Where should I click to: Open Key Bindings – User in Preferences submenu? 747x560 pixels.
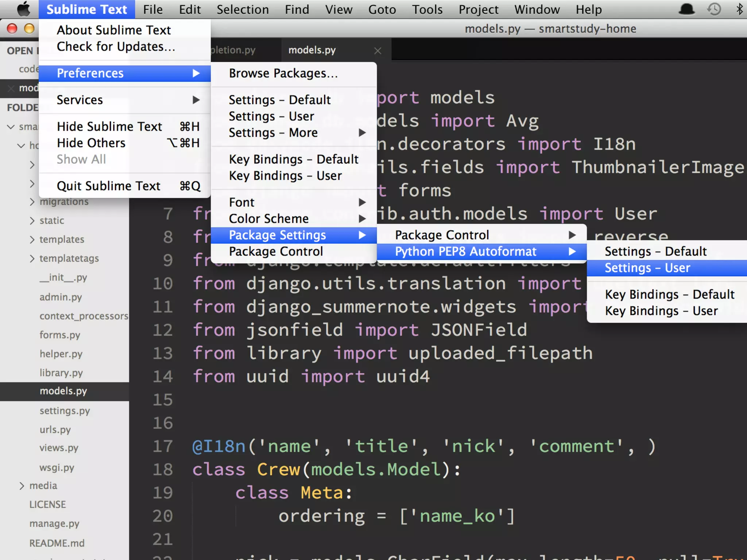tap(294, 176)
